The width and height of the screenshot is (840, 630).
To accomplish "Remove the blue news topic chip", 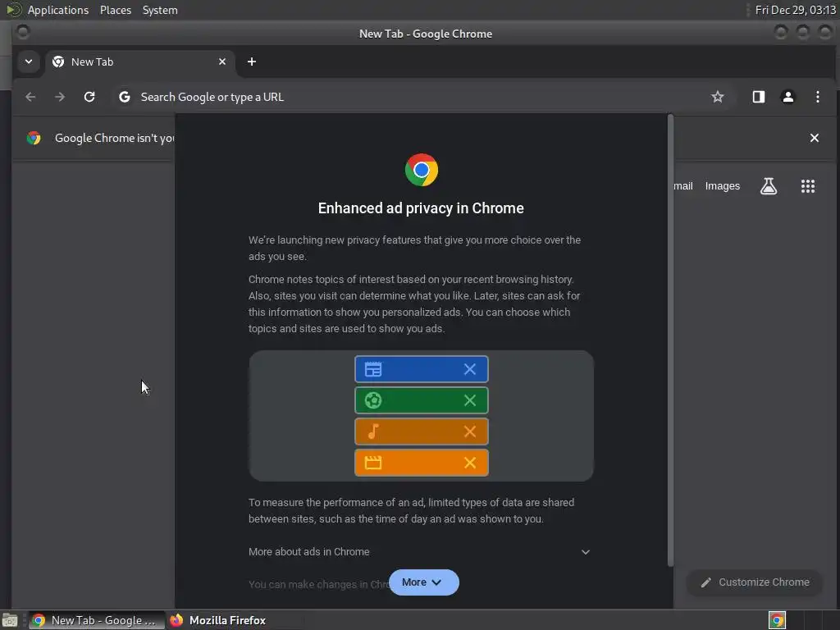I will pyautogui.click(x=470, y=369).
